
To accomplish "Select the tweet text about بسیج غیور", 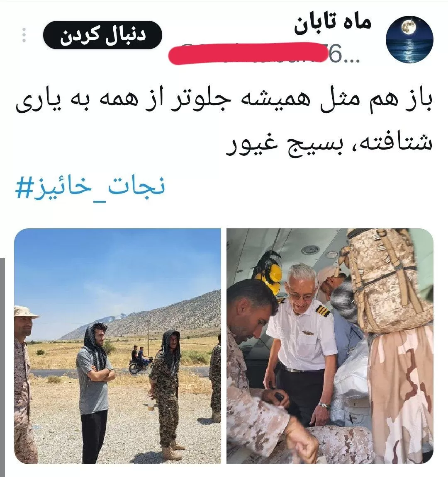I will point(224,122).
